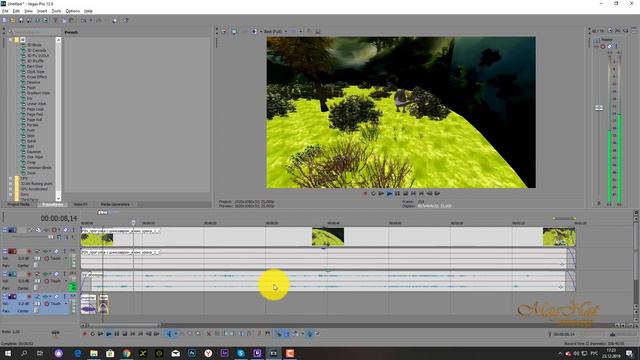Save preview snapshot to file
This screenshot has width=640, height=360.
tap(318, 31)
